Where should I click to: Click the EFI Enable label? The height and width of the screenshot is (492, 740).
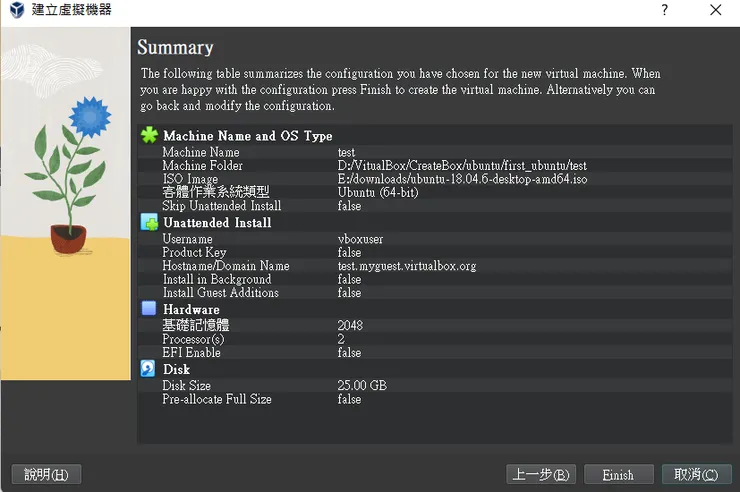point(192,352)
